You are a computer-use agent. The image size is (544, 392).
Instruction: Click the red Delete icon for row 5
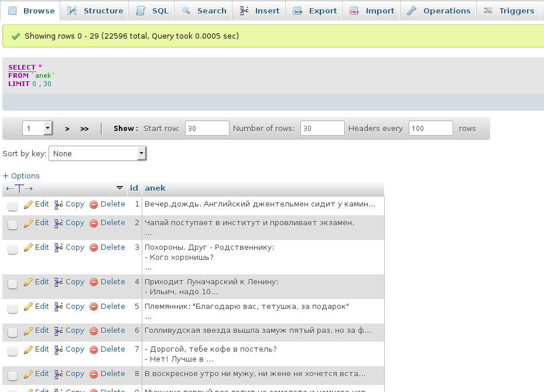tap(94, 307)
